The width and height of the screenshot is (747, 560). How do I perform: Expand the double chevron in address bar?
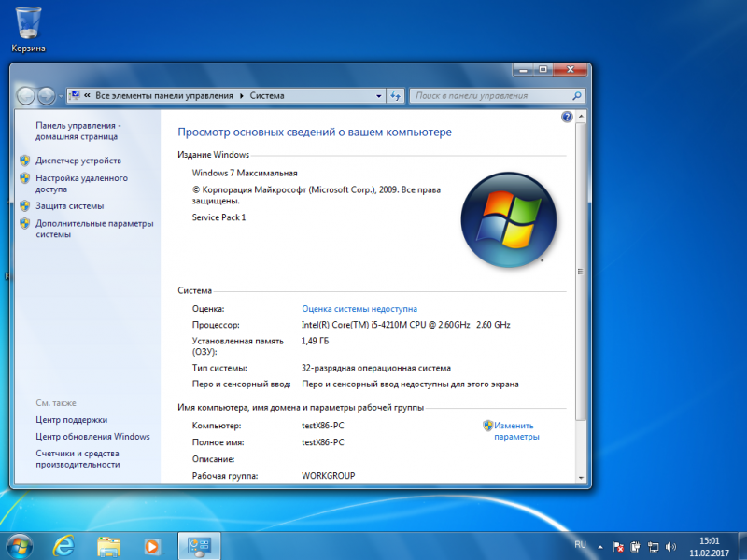(87, 95)
